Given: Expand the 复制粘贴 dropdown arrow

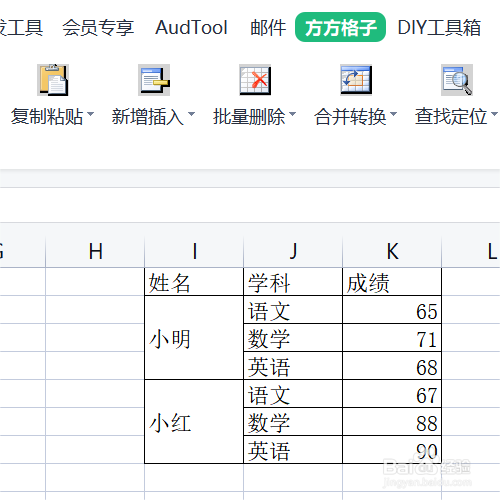Looking at the screenshot, I should point(90,114).
